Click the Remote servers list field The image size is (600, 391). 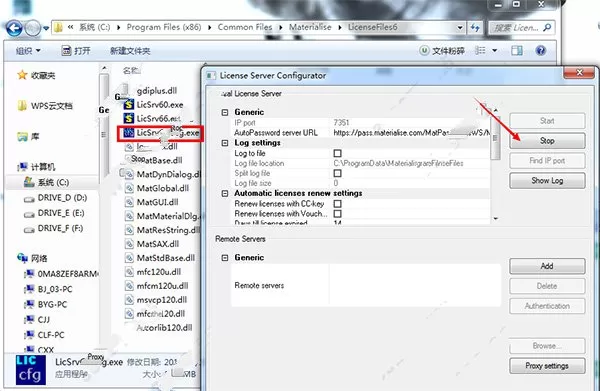pyautogui.click(x=414, y=285)
